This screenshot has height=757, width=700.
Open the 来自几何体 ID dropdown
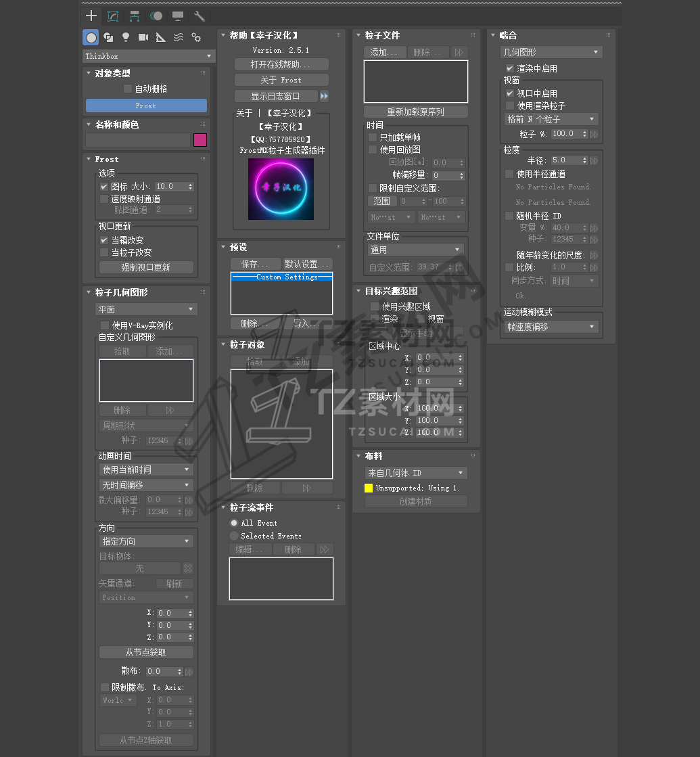(416, 473)
